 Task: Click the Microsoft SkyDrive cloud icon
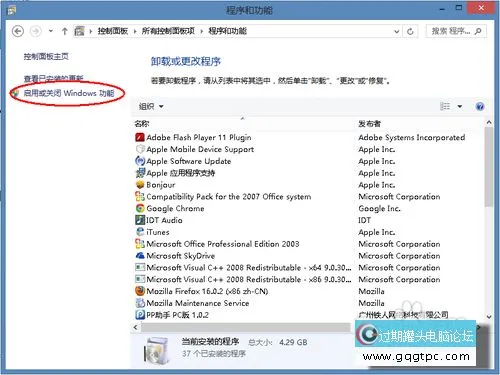(x=140, y=256)
